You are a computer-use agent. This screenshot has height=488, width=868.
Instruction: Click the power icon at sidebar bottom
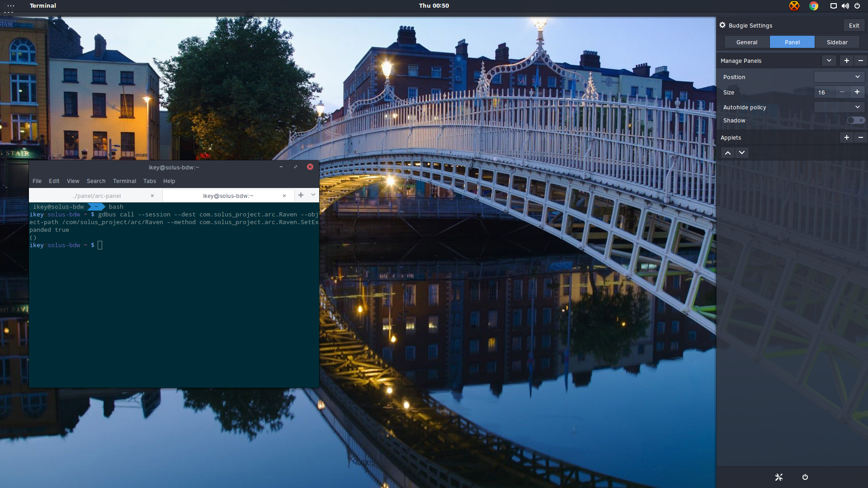[x=805, y=477]
